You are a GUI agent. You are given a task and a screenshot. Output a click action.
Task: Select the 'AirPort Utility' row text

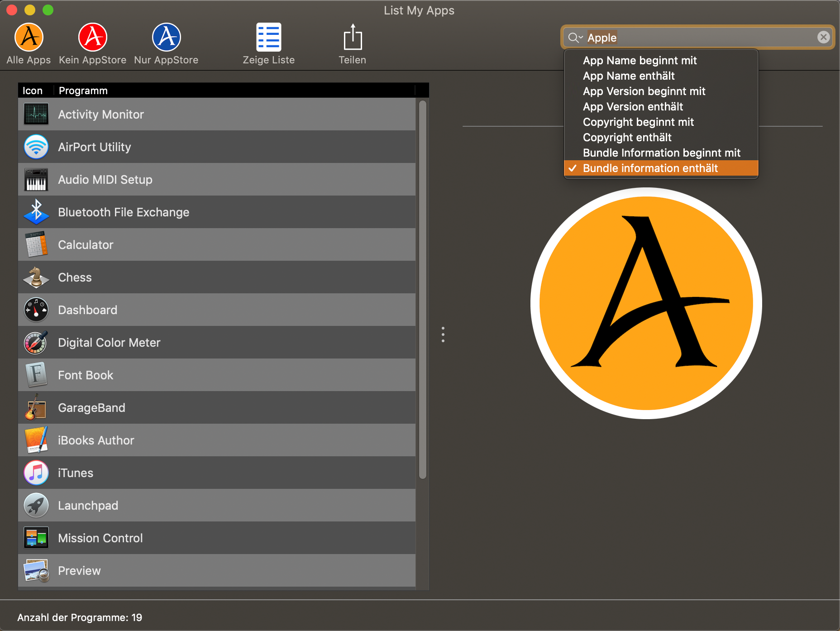coord(95,147)
